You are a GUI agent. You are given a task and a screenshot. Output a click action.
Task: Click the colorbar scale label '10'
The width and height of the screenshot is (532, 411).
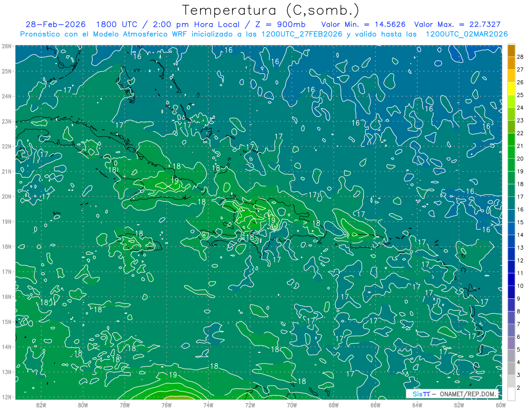pos(520,286)
